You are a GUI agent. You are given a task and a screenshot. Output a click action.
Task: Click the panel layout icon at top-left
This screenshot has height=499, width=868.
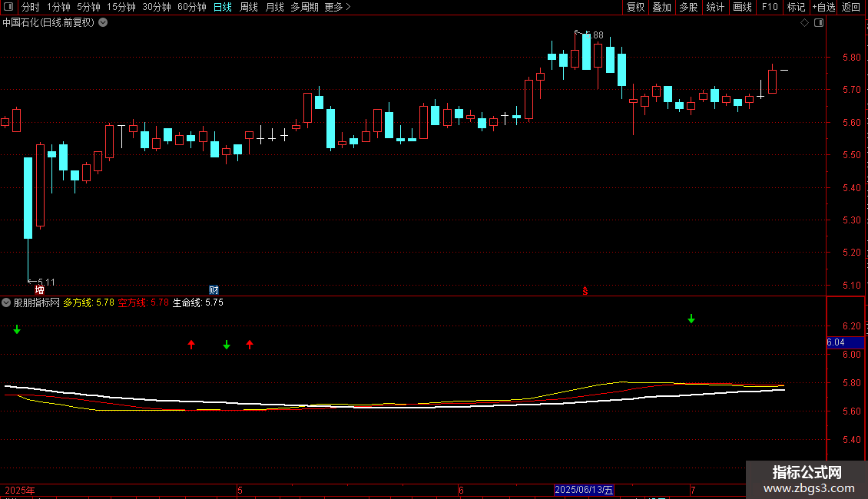tap(8, 7)
